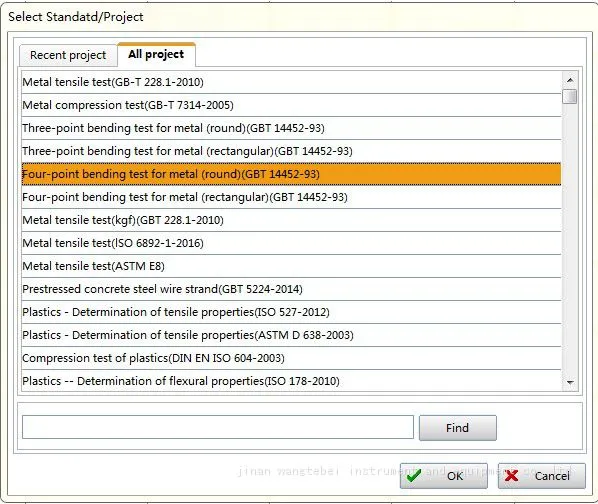This screenshot has height=504, width=598.
Task: Click the Find button
Action: pos(458,428)
